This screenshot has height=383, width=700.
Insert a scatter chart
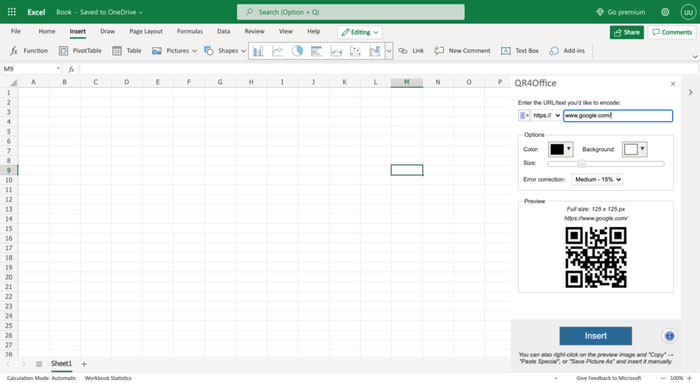(x=355, y=51)
